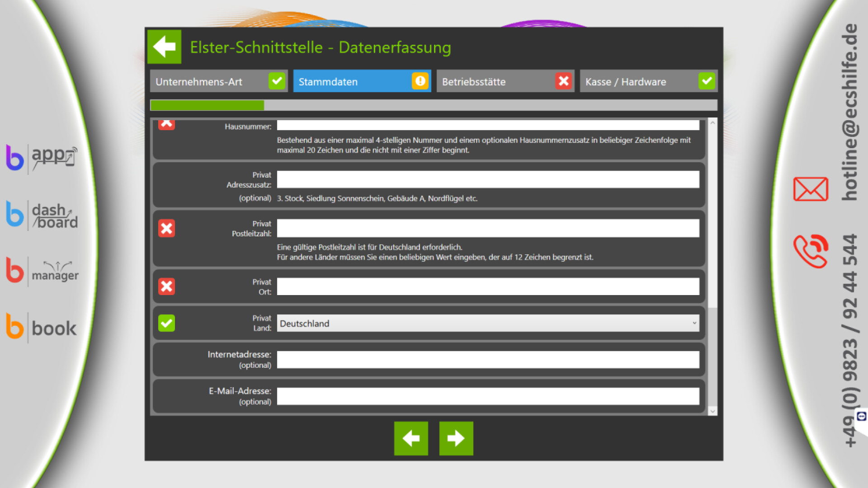Click red X status icon beside Privat Postleitzahl

click(166, 228)
